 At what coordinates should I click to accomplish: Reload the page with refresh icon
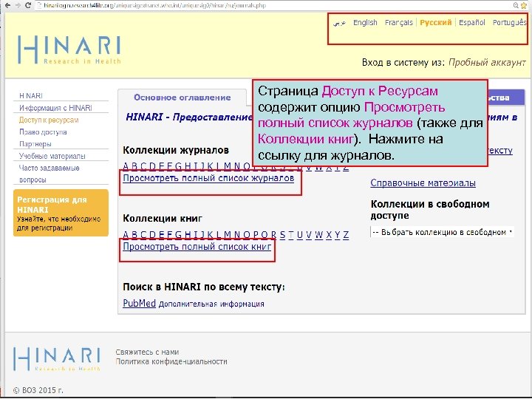28,5
